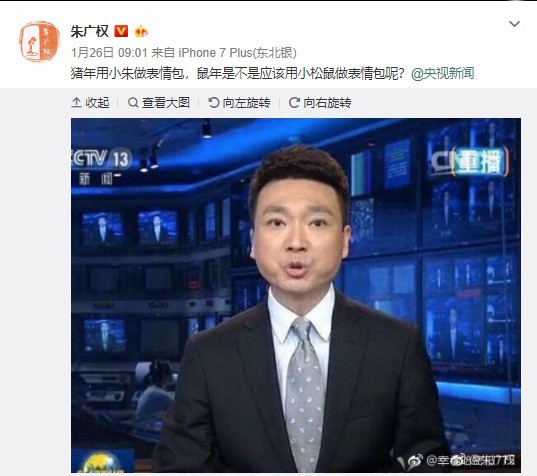Open the 朱广权 profile avatar
This screenshot has width=537, height=476.
(x=39, y=41)
